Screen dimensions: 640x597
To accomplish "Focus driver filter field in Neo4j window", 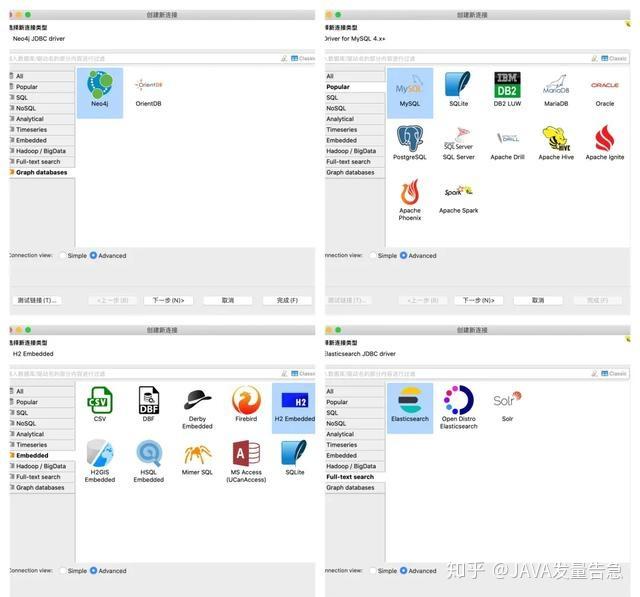I will [x=144, y=58].
